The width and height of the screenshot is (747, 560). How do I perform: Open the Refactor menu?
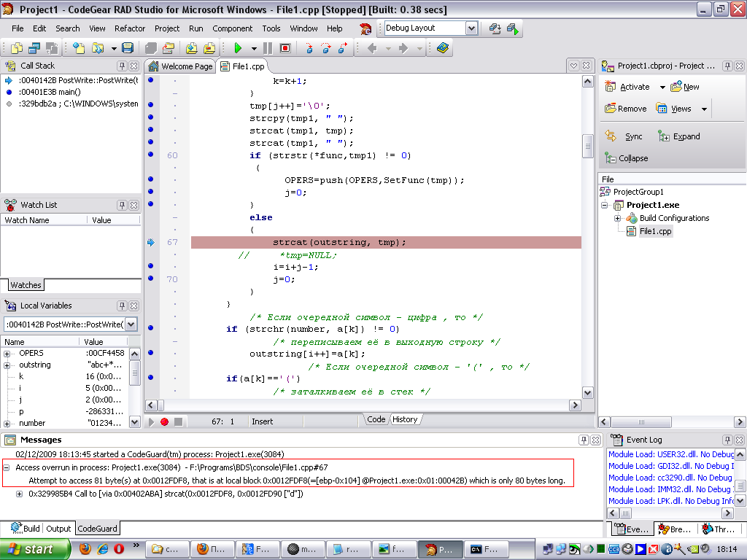click(x=130, y=28)
